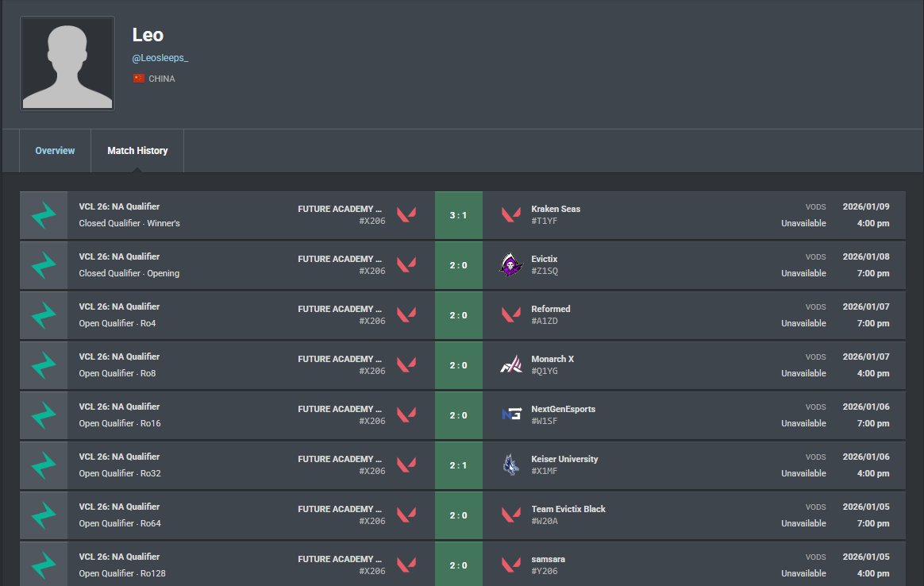Open the @Leosleeps_ profile link

[x=160, y=58]
